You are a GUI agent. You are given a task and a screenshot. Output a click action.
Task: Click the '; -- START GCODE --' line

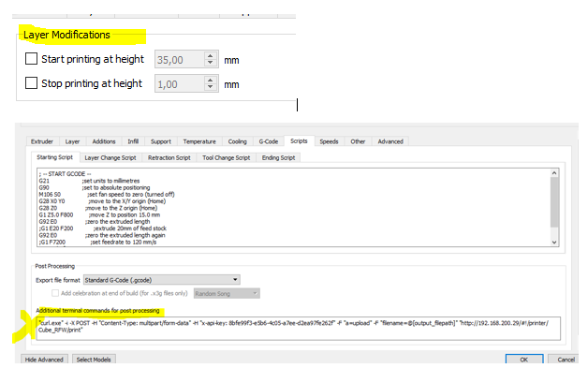[65, 174]
